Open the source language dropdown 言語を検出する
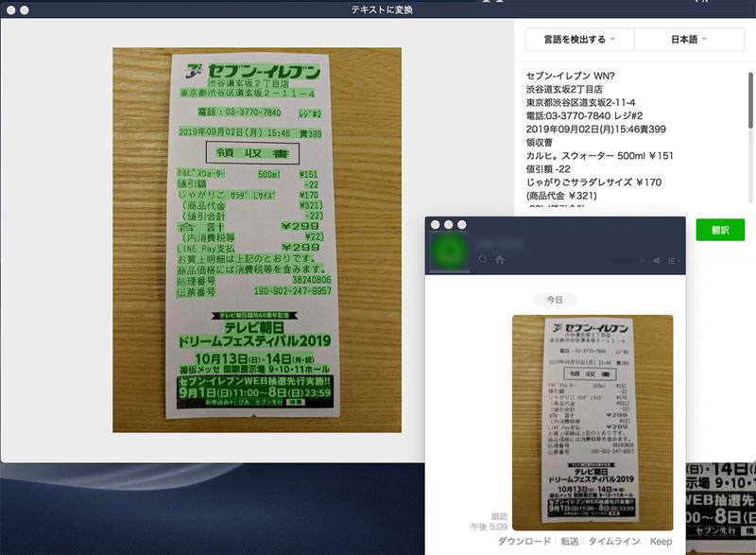 coord(579,40)
